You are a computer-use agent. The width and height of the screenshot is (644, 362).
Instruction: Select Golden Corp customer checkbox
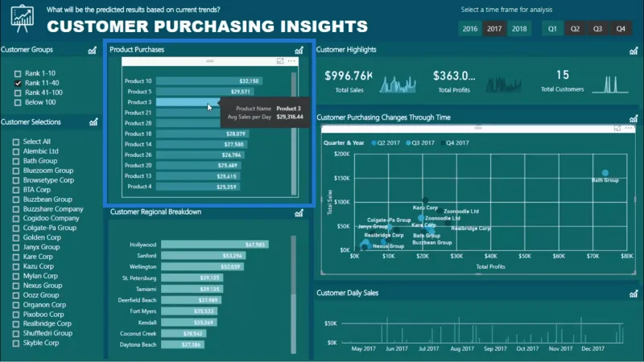coord(16,237)
